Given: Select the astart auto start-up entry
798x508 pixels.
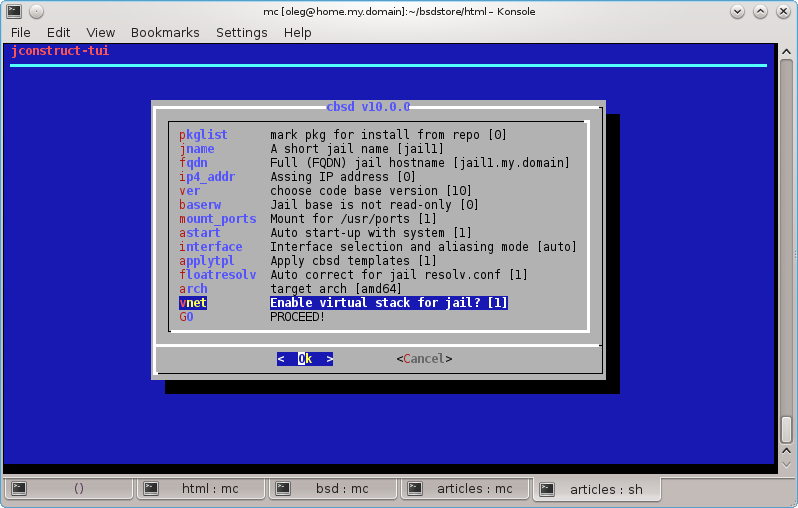Looking at the screenshot, I should [325, 233].
